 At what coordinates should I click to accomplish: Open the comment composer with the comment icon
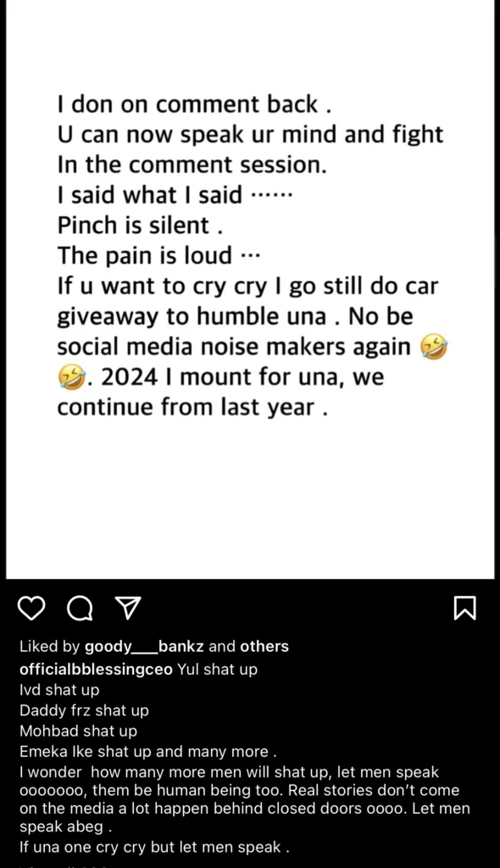pos(81,609)
